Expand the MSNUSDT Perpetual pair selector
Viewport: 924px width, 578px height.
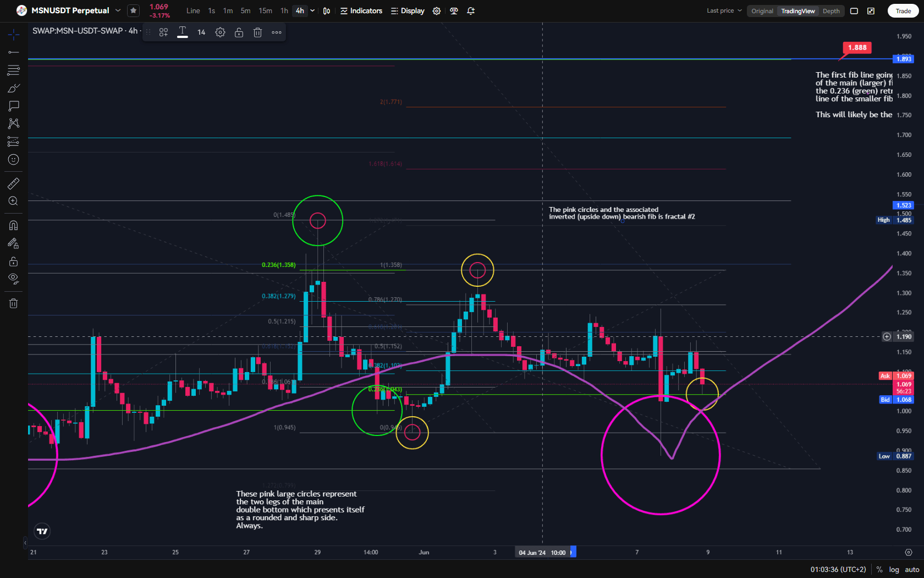coord(118,10)
